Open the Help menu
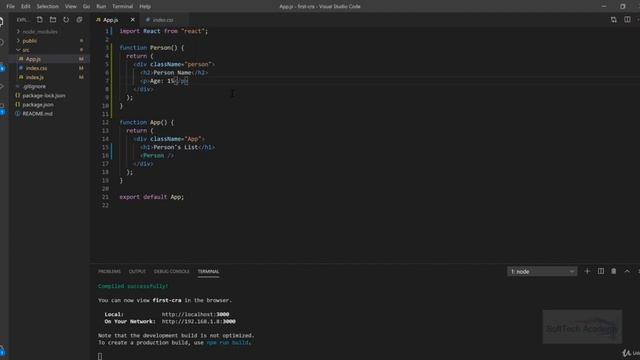The width and height of the screenshot is (640, 360). point(145,7)
